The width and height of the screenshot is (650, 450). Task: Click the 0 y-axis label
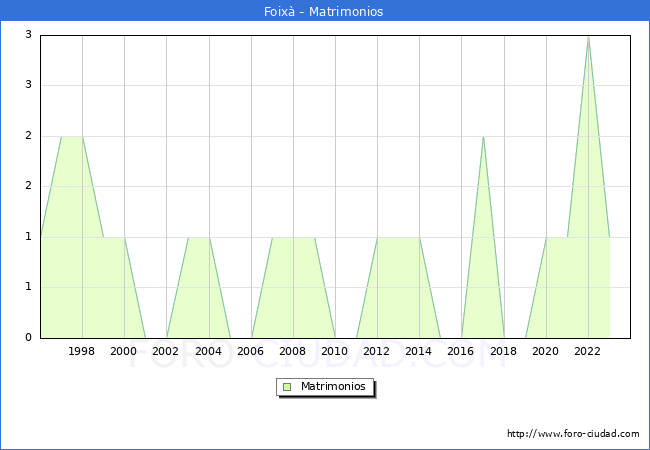(x=29, y=338)
